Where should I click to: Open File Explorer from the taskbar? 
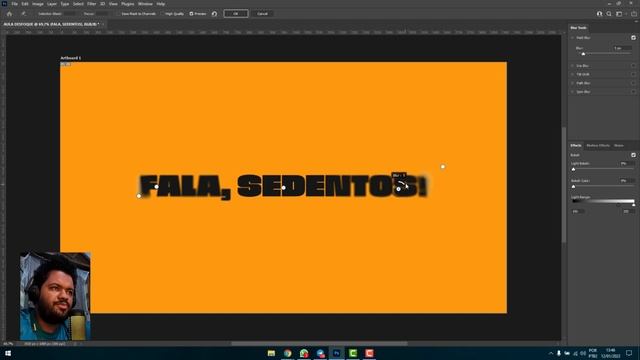pyautogui.click(x=271, y=353)
